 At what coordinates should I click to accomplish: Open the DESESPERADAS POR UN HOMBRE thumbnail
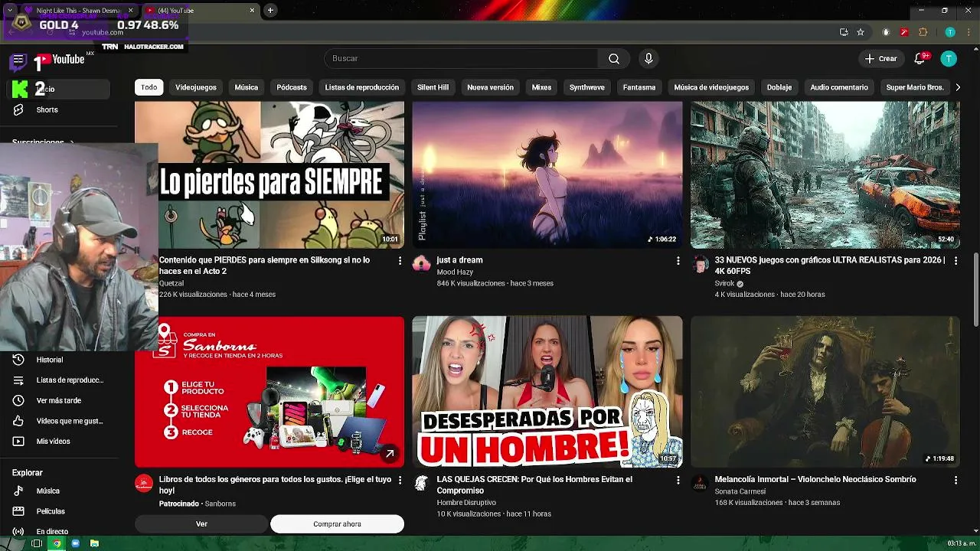pyautogui.click(x=547, y=392)
